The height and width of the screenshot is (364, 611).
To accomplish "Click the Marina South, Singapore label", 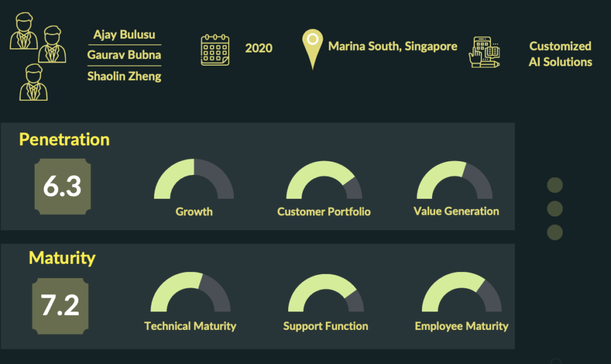I will pos(393,47).
